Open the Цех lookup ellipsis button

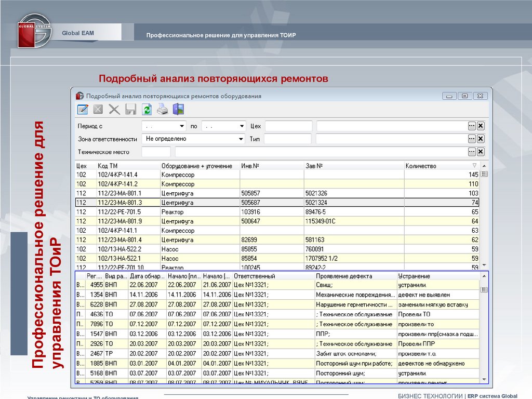472,126
